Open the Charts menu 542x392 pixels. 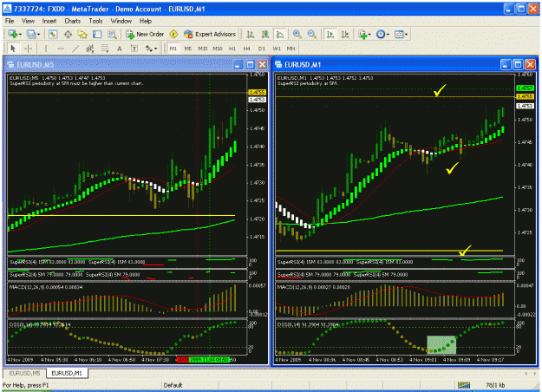(x=72, y=21)
